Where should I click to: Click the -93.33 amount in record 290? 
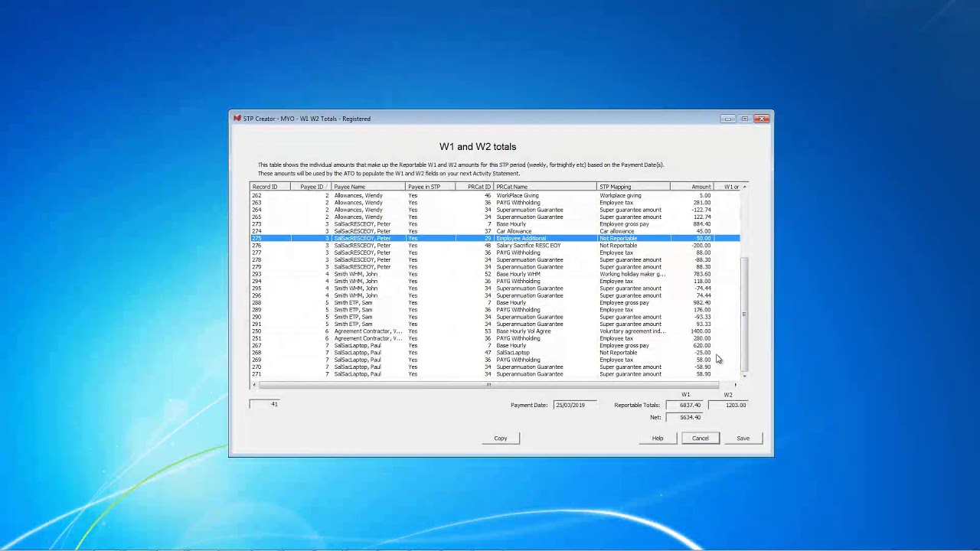pos(702,317)
